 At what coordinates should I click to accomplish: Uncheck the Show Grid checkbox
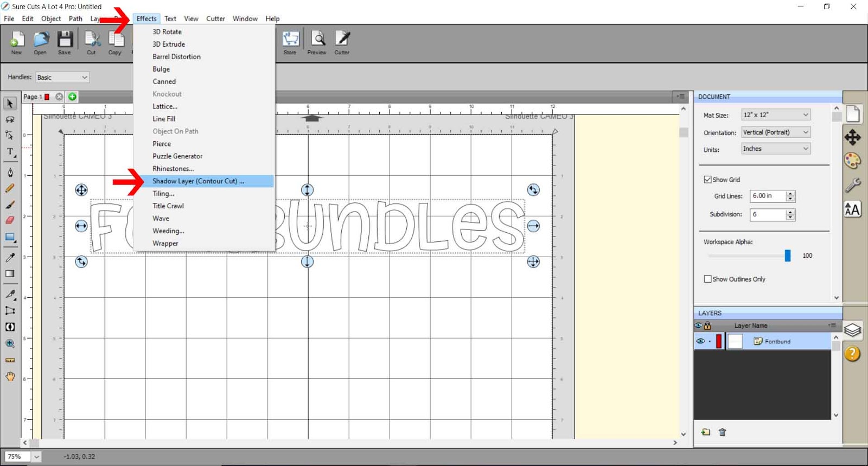point(707,180)
